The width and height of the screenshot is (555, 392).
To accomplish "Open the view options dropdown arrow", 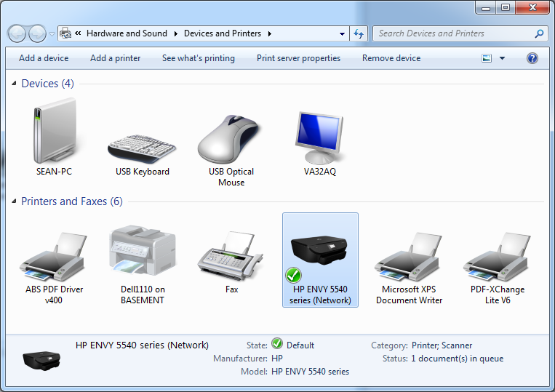I will [x=502, y=58].
